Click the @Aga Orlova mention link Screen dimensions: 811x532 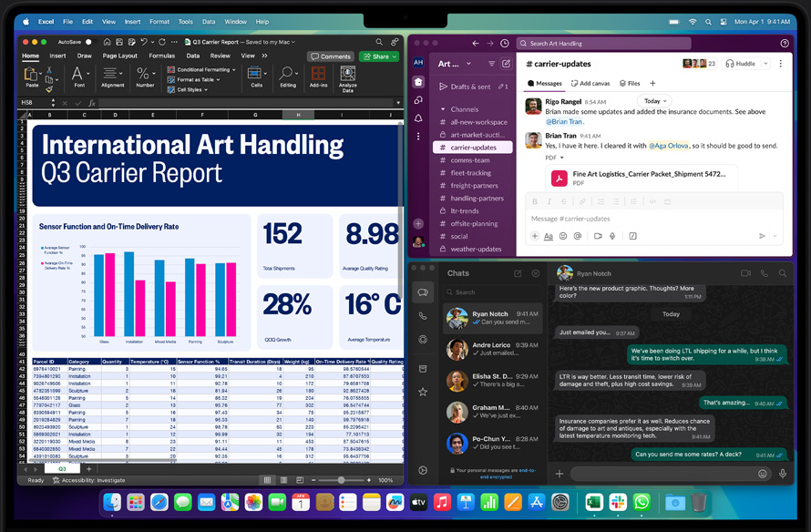[x=670, y=145]
